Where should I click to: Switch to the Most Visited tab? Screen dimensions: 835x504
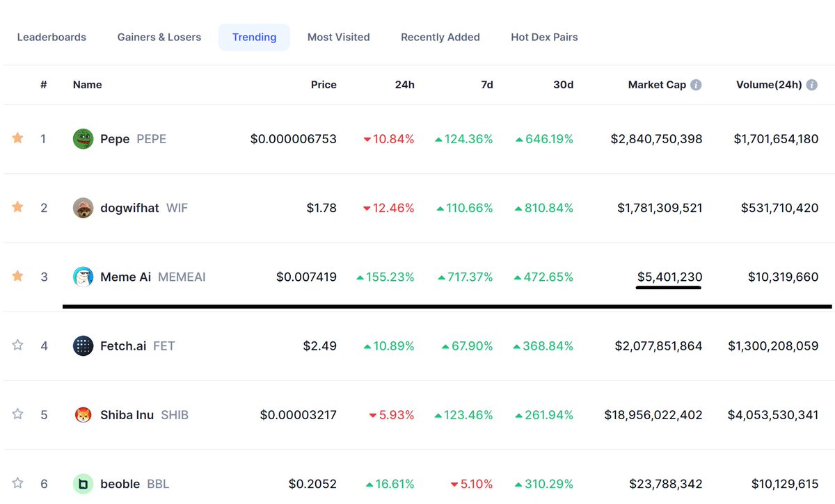[339, 37]
